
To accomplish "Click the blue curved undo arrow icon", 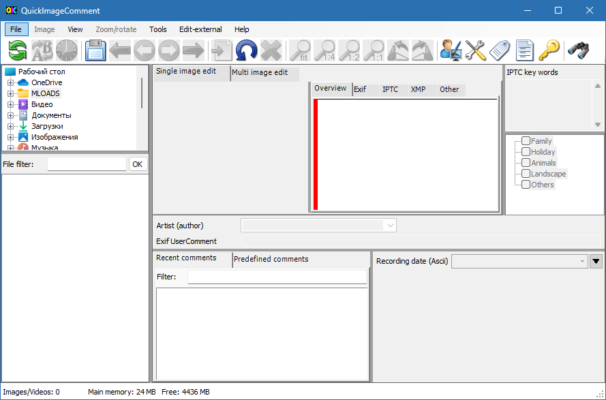I will [x=247, y=50].
